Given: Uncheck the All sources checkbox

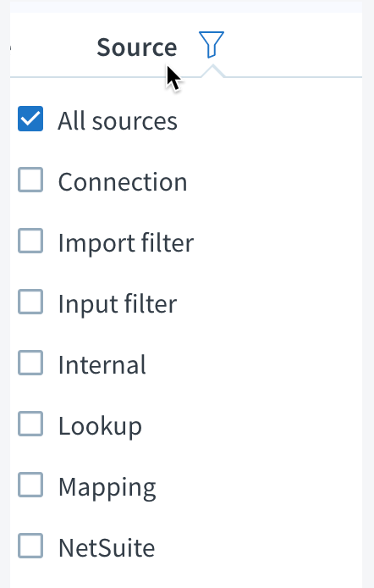Looking at the screenshot, I should (30, 119).
